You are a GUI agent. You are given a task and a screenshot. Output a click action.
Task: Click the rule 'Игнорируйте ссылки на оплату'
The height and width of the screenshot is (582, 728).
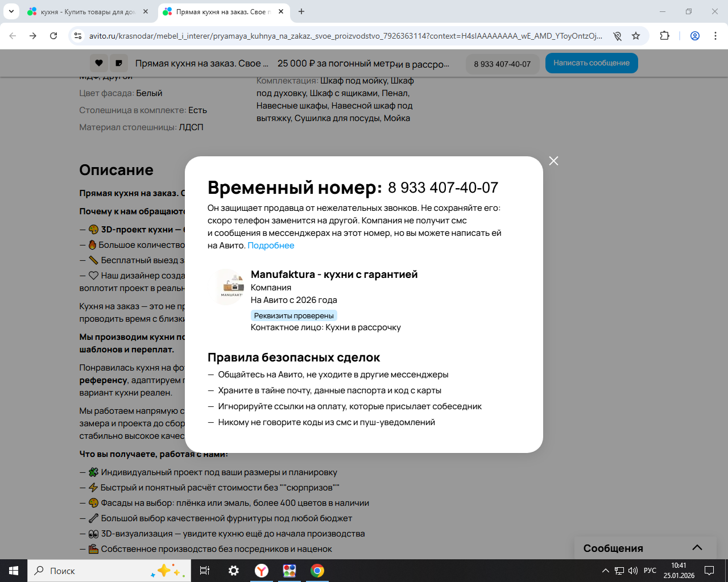pos(350,406)
